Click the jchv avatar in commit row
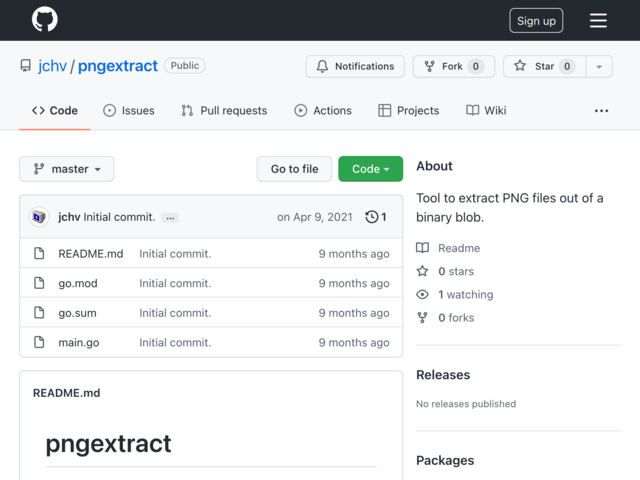Screen dimensions: 640x480 click(39, 217)
